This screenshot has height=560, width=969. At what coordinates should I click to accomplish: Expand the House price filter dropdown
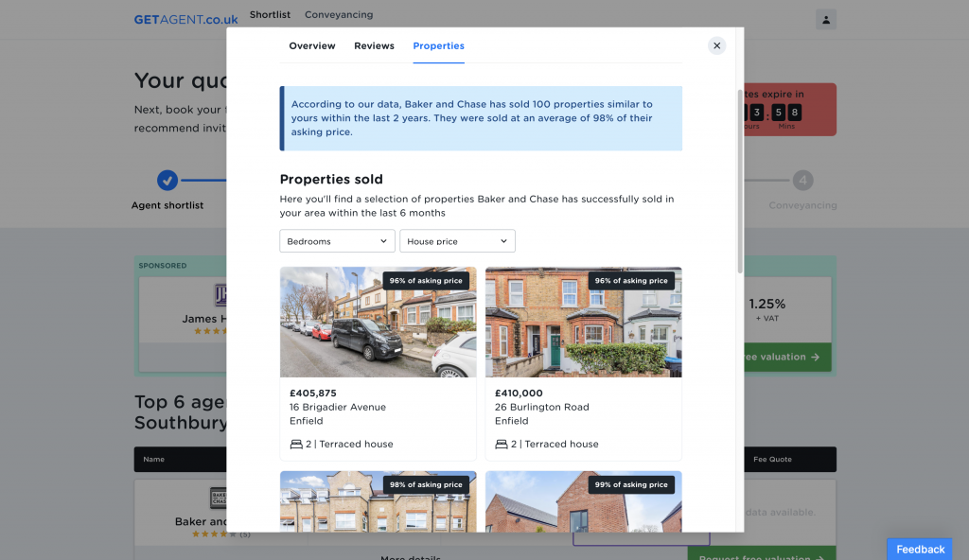[x=457, y=241]
